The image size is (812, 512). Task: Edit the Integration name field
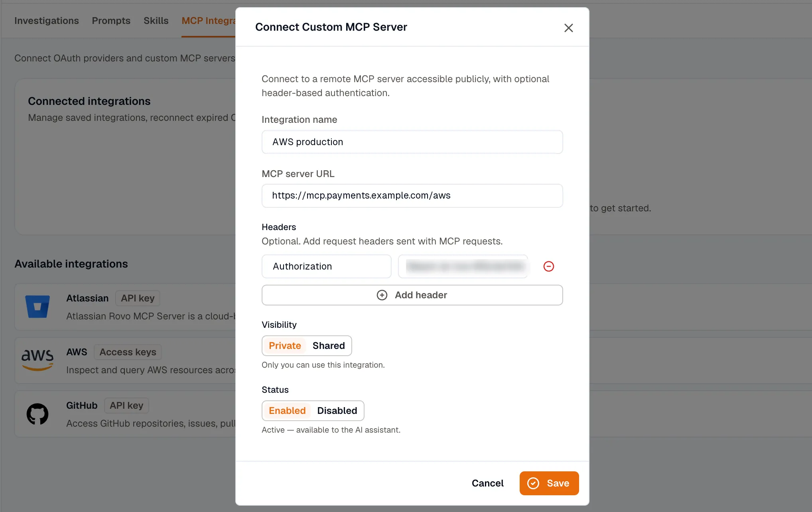point(412,142)
